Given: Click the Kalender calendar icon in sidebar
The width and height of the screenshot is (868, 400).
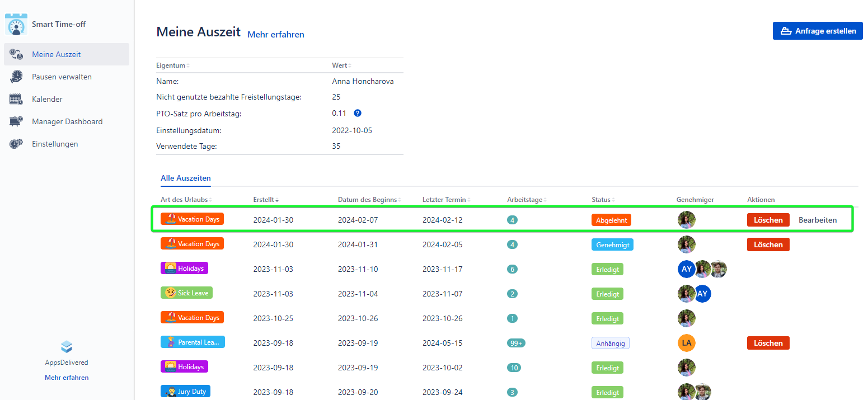Looking at the screenshot, I should [16, 100].
